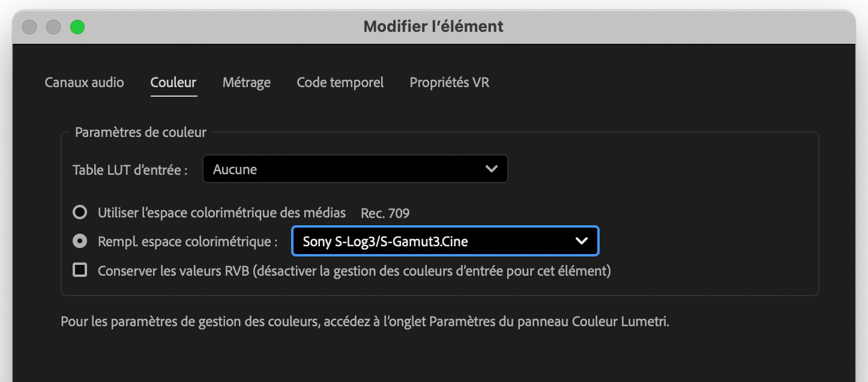Viewport: 868px width, 382px height.
Task: Click the "Modifier l'élément" window title bar
Action: tap(433, 27)
